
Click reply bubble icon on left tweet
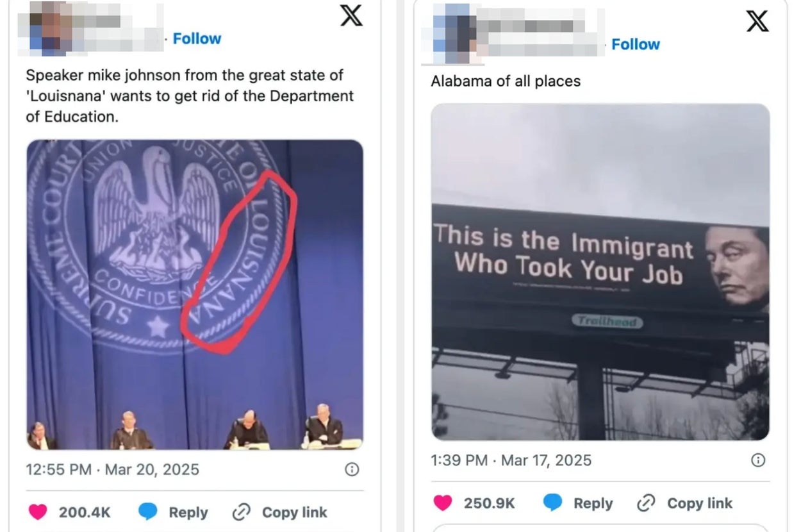click(x=148, y=512)
